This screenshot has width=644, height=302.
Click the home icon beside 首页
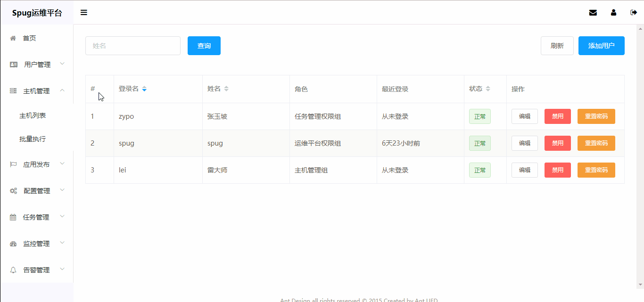point(13,38)
